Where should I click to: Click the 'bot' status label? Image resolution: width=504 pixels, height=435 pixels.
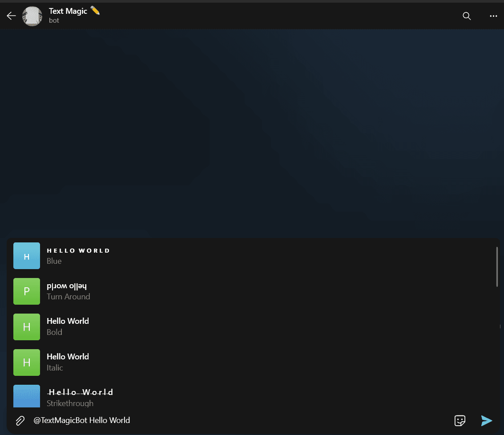[54, 20]
